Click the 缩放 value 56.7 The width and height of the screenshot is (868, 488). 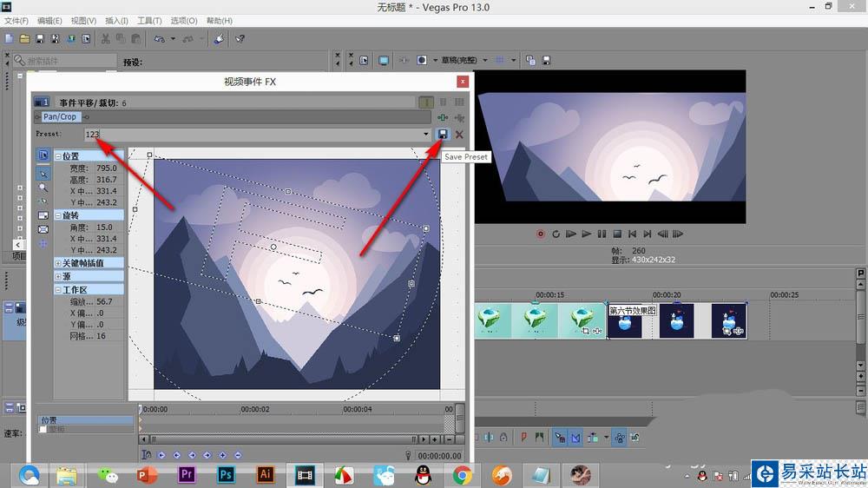click(x=104, y=302)
